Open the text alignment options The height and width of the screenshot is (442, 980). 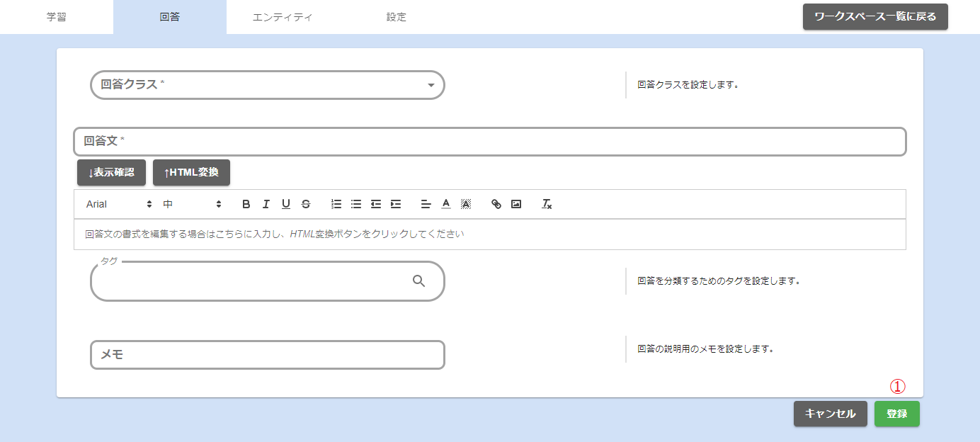click(x=426, y=204)
